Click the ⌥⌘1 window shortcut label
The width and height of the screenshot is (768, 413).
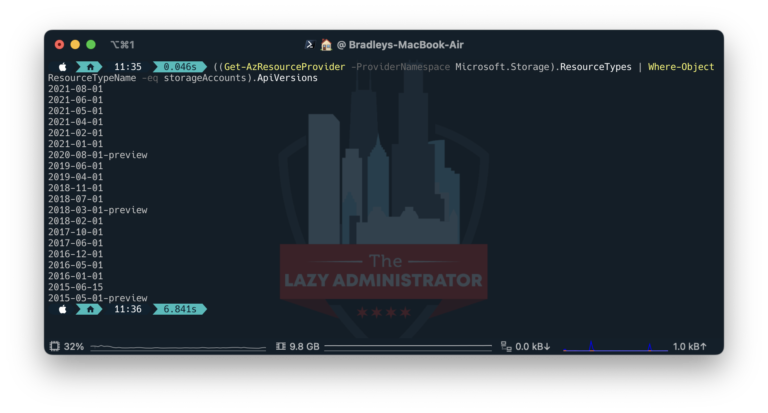pos(122,45)
